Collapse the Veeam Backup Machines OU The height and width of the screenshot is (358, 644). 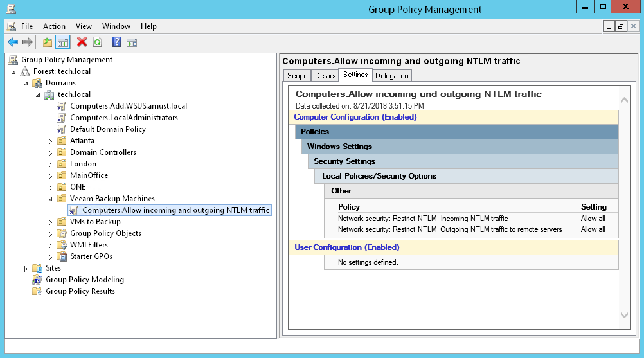[51, 199]
